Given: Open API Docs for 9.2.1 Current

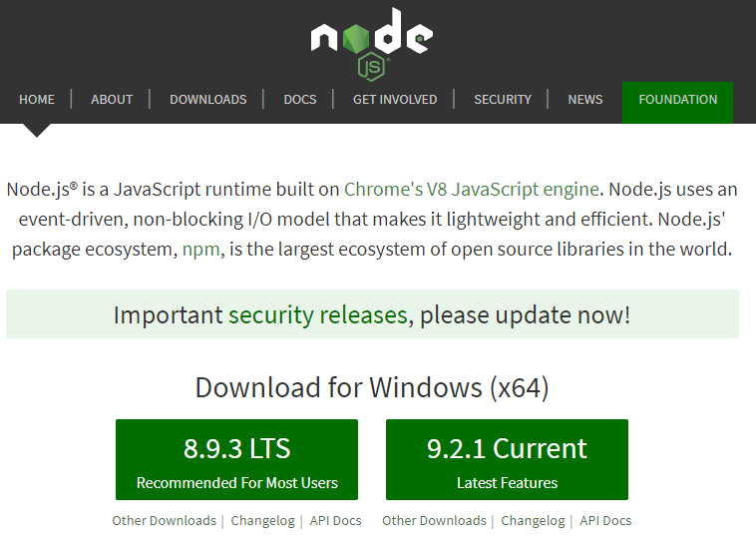Looking at the screenshot, I should pos(605,520).
